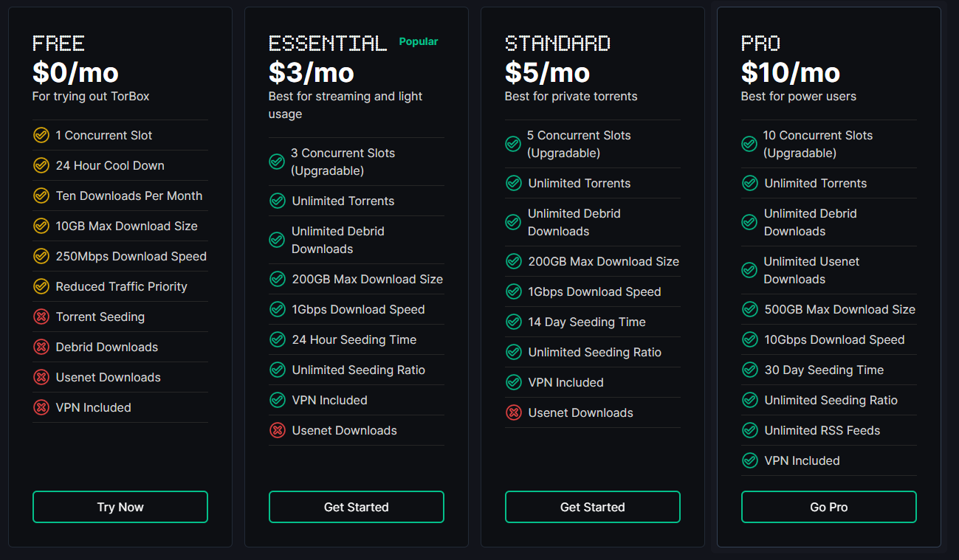Image resolution: width=959 pixels, height=560 pixels.
Task: Click the 500GB Max Download Size text
Action: tap(839, 309)
